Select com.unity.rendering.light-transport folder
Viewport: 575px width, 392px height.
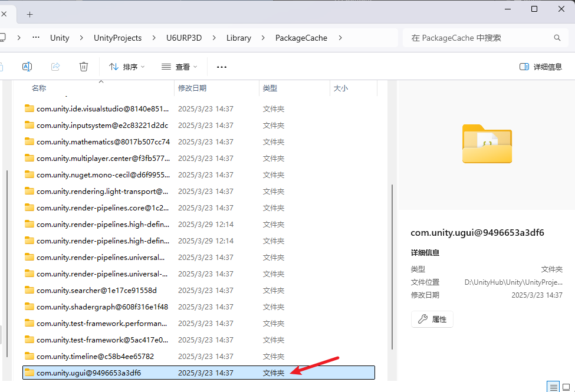(x=198, y=191)
